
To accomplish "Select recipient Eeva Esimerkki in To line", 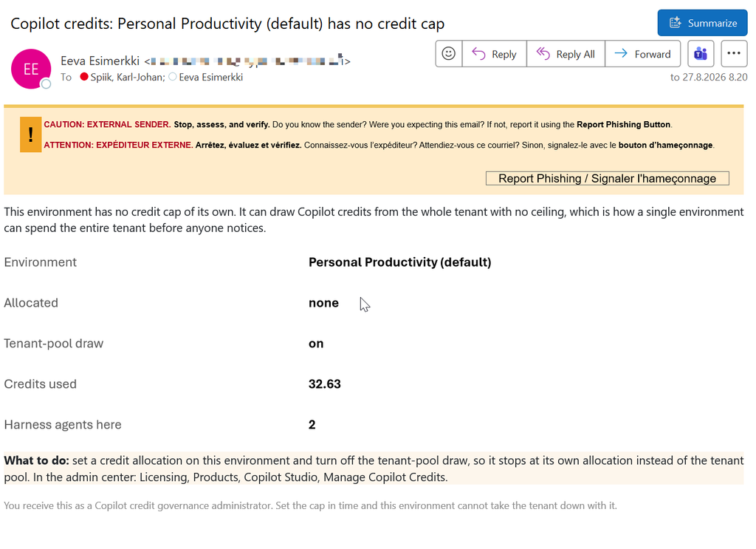I will [x=210, y=77].
